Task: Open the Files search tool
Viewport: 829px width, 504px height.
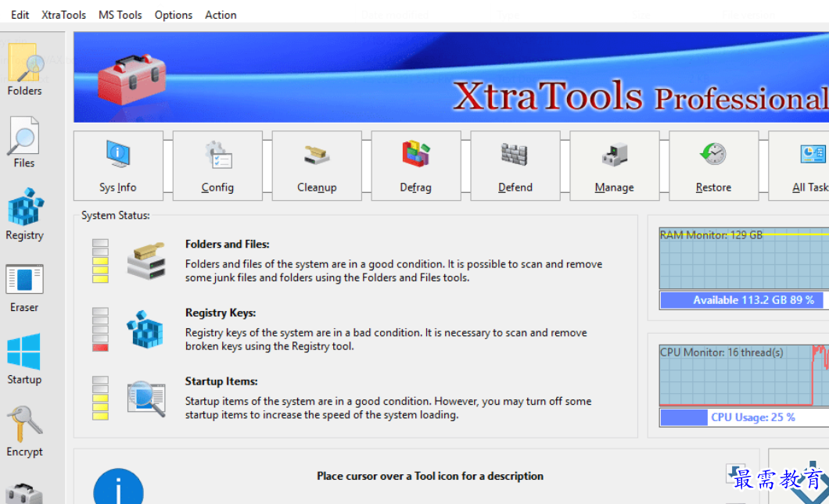Action: coord(23,142)
